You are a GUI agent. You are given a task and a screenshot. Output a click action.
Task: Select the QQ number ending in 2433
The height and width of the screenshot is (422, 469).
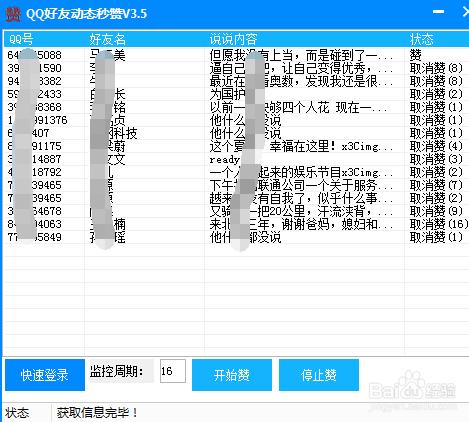click(x=35, y=94)
